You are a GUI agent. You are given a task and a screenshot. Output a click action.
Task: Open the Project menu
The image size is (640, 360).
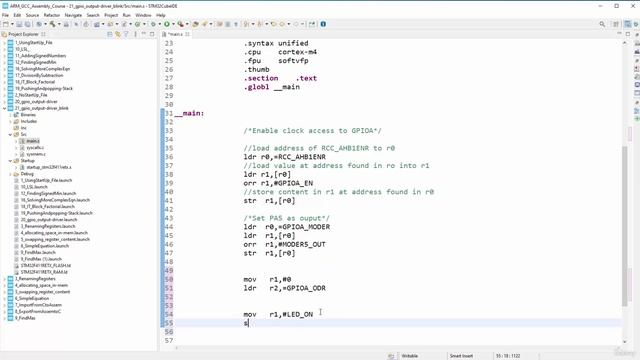coord(111,15)
